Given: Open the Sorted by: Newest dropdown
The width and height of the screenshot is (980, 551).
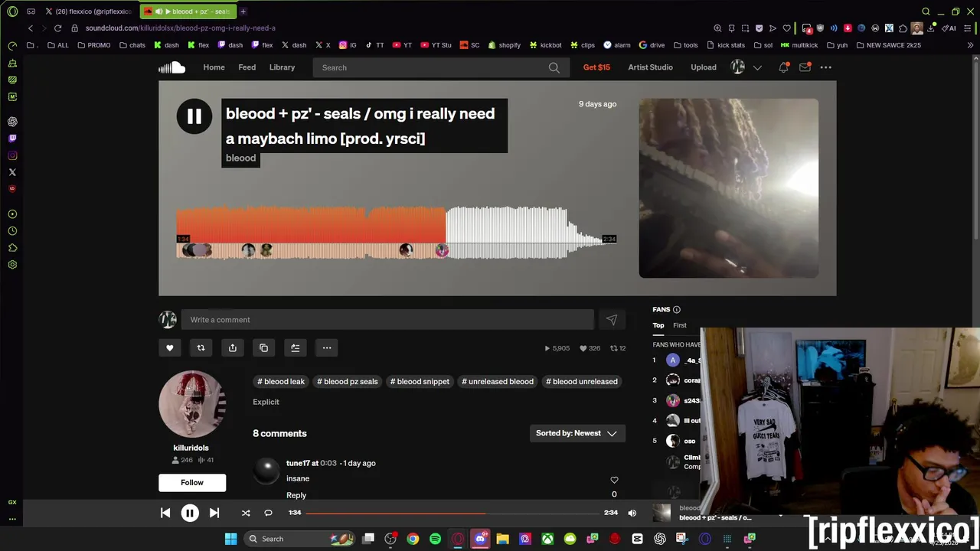Looking at the screenshot, I should click(x=577, y=433).
